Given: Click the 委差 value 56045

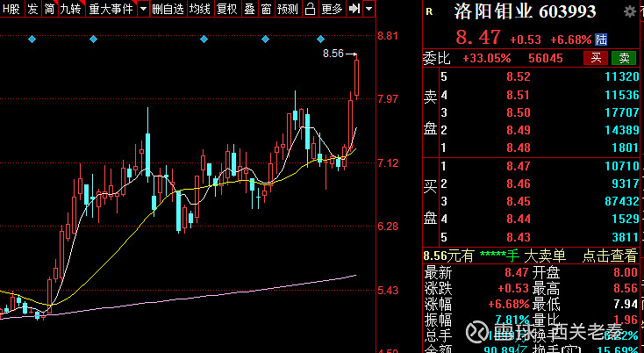Looking at the screenshot, I should (546, 58).
